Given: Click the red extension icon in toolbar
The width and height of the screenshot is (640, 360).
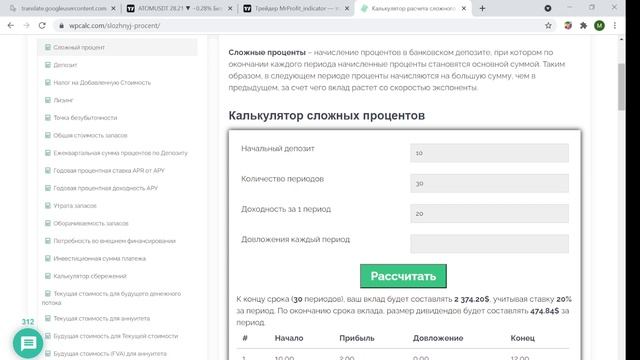Looking at the screenshot, I should (568, 25).
